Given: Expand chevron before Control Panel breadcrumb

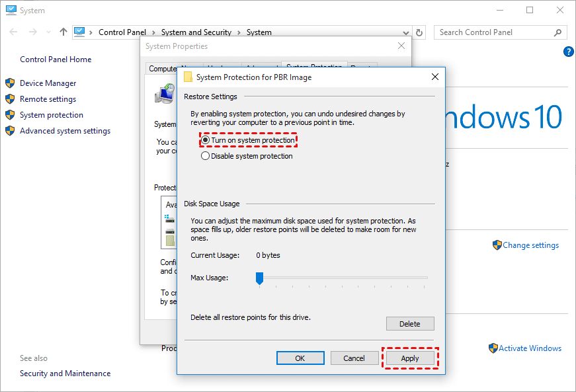Looking at the screenshot, I should 91,32.
